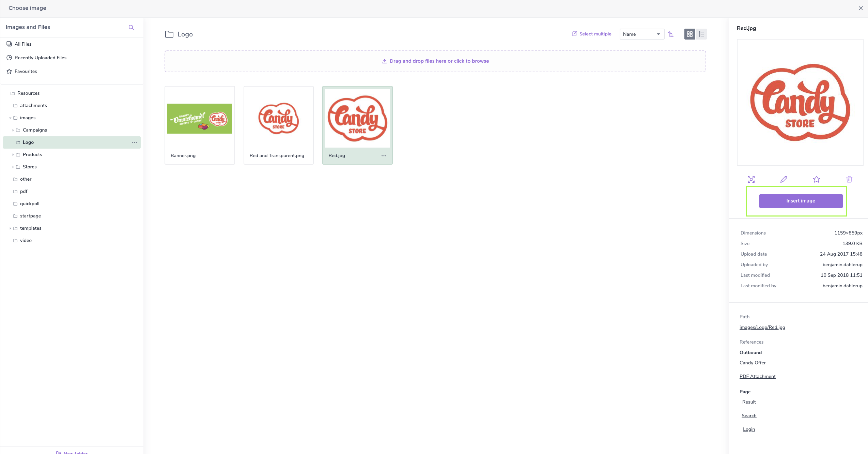Screen dimensions: 868x454
Task: Click the large Red.jpg preview image
Action: [x=800, y=102]
